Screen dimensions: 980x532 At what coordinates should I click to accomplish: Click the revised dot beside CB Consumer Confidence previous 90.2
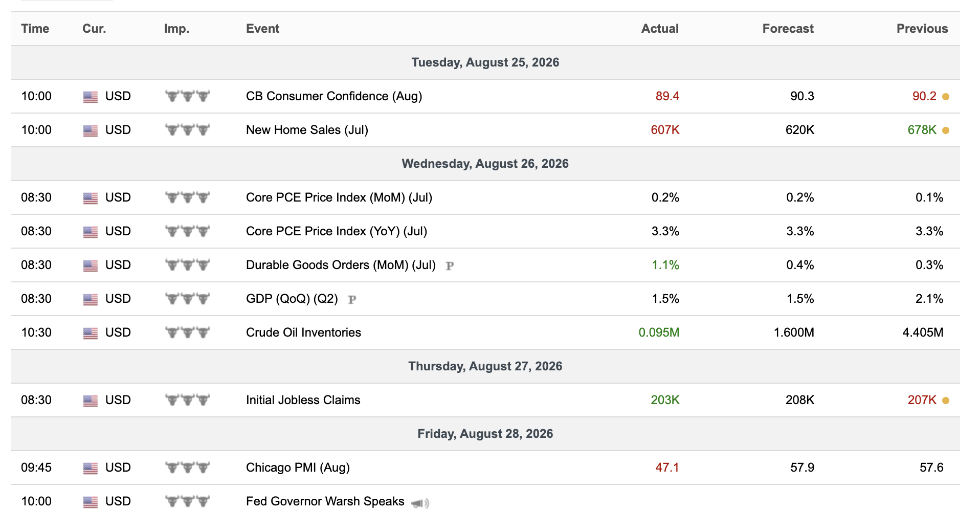coord(946,97)
